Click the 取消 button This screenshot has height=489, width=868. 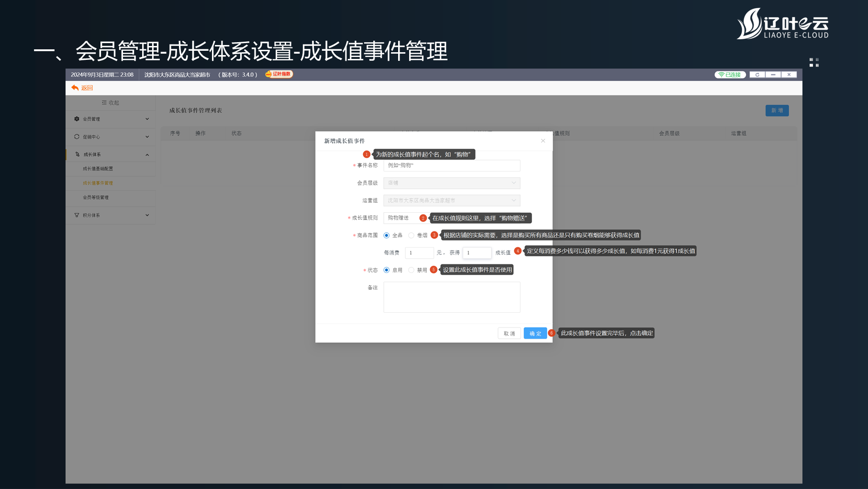coord(509,333)
